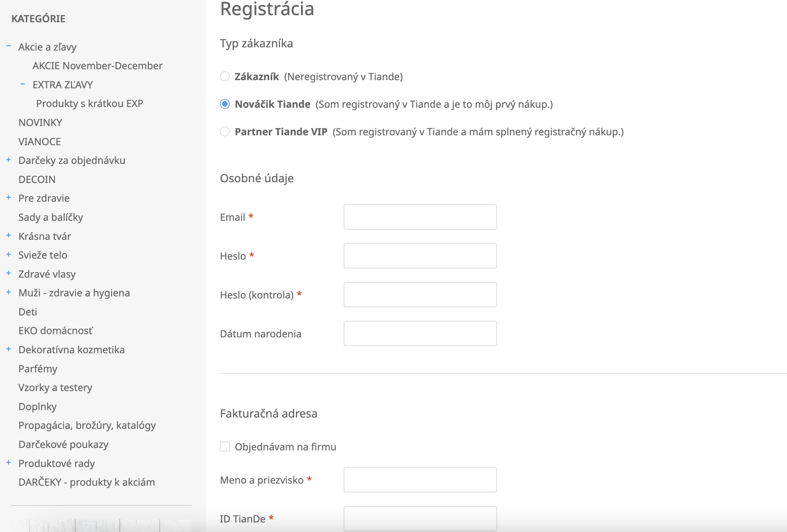Screen dimensions: 787x532
Task: Click the ID TianDe input field
Action: click(x=420, y=519)
